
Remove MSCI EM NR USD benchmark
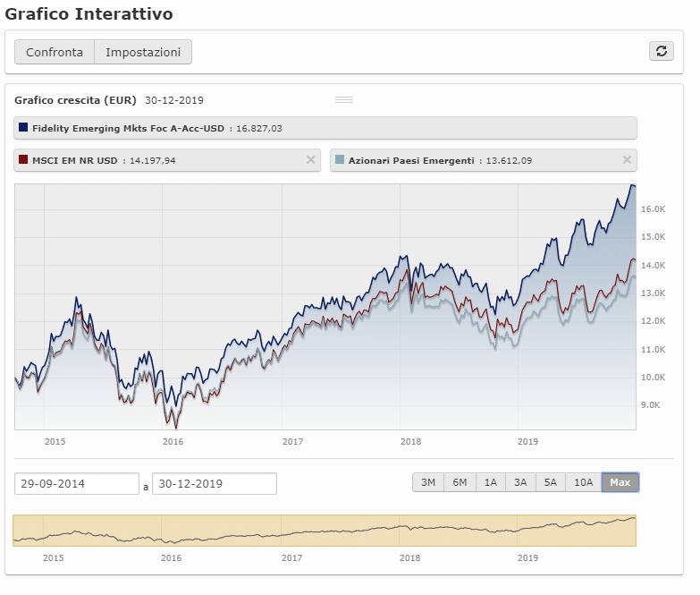pos(311,160)
